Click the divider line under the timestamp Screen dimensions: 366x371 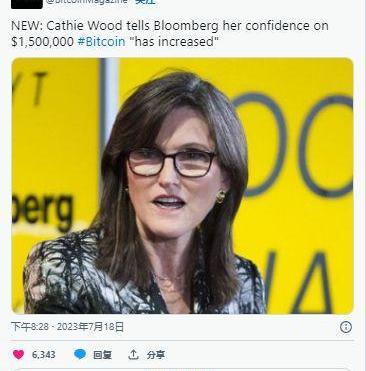coord(182,340)
